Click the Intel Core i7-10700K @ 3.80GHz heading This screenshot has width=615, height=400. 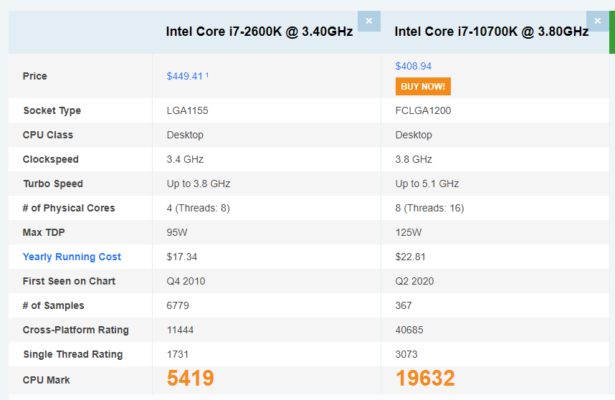tap(491, 31)
